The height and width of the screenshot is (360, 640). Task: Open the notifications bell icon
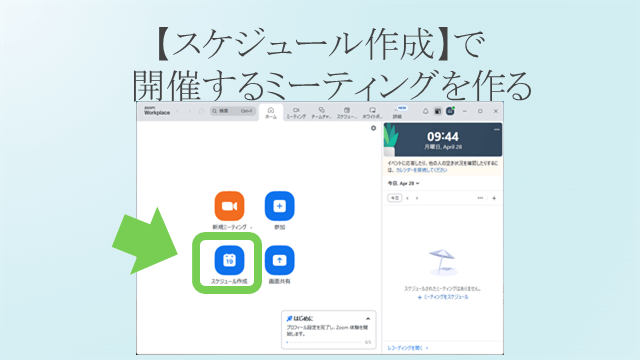click(x=425, y=111)
